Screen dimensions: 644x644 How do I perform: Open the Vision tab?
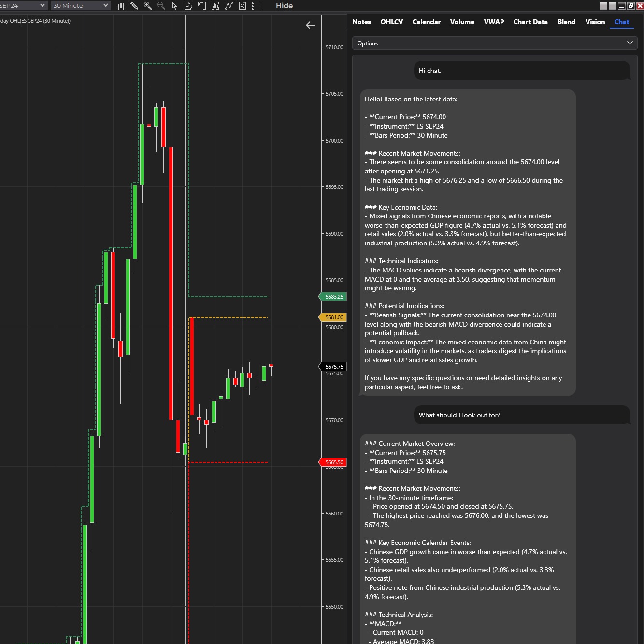595,22
